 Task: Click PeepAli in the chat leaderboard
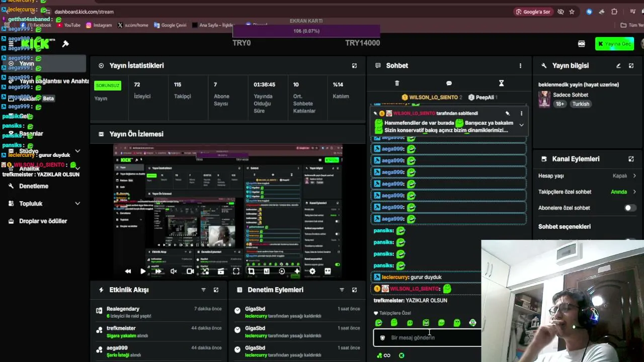(x=482, y=97)
